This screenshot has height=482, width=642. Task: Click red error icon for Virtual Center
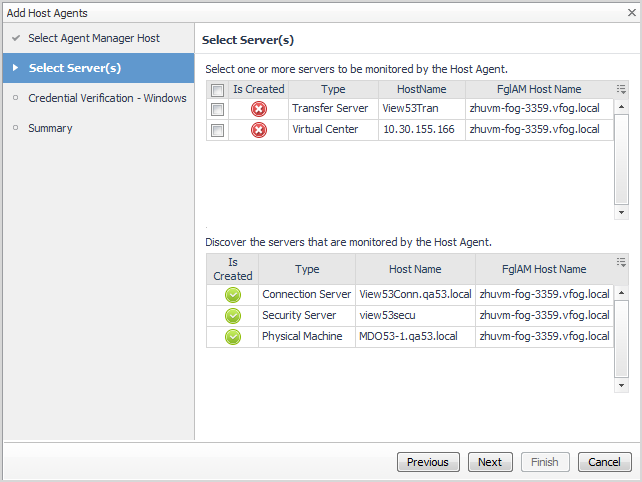click(258, 130)
